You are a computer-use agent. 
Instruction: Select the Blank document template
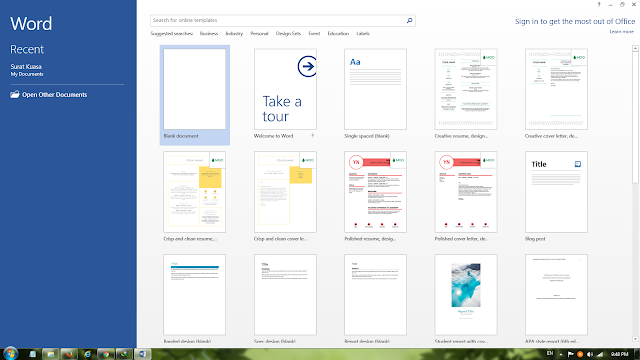195,95
